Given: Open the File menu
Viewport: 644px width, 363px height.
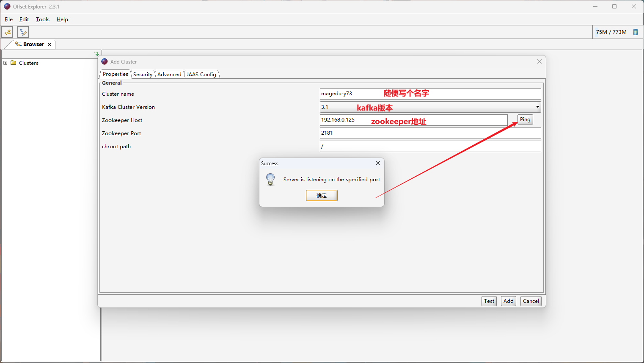Looking at the screenshot, I should click(x=8, y=19).
